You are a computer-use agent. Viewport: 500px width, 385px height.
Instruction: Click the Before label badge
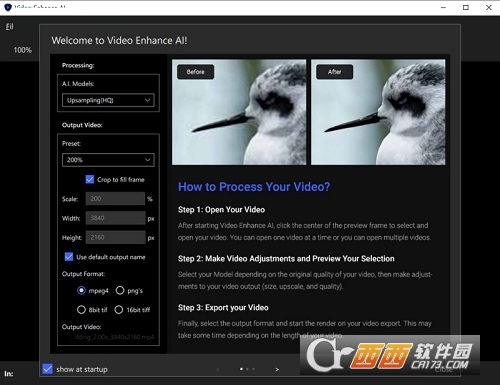click(195, 72)
